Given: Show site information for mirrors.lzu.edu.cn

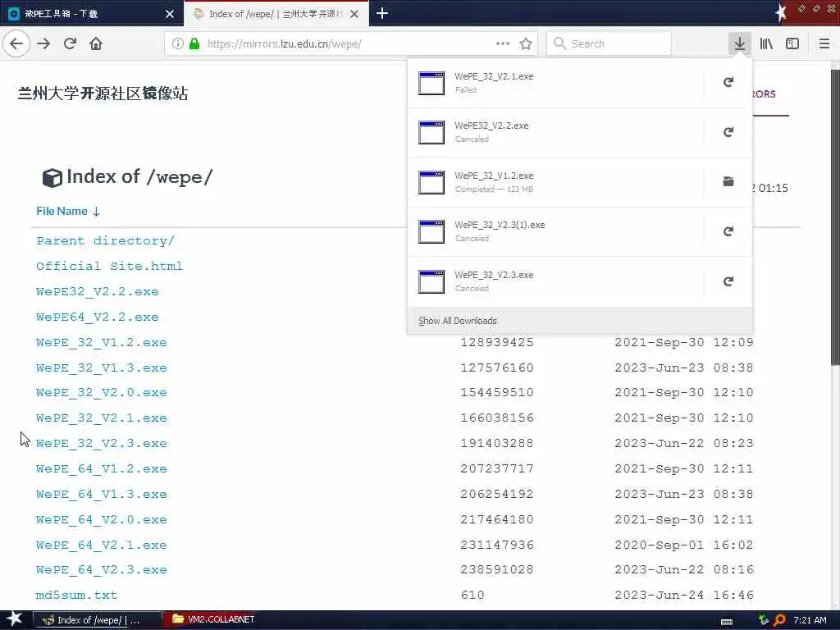Looking at the screenshot, I should click(x=177, y=43).
